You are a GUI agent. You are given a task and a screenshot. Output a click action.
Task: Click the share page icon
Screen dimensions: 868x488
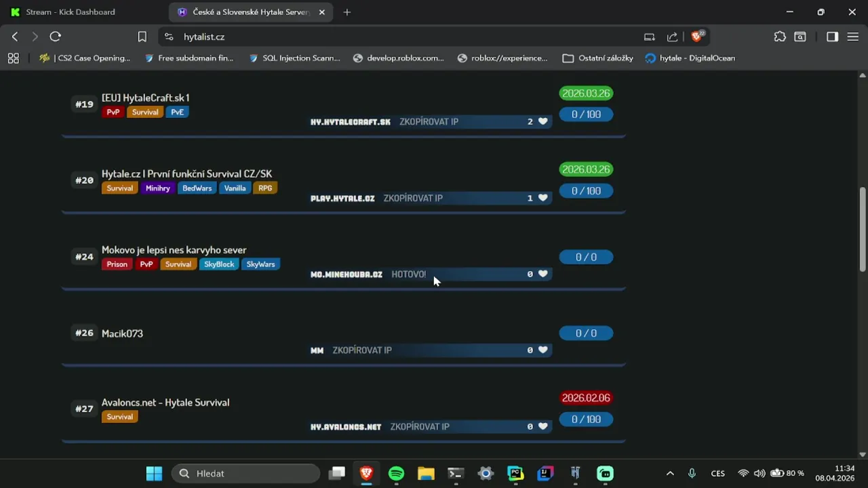[672, 37]
